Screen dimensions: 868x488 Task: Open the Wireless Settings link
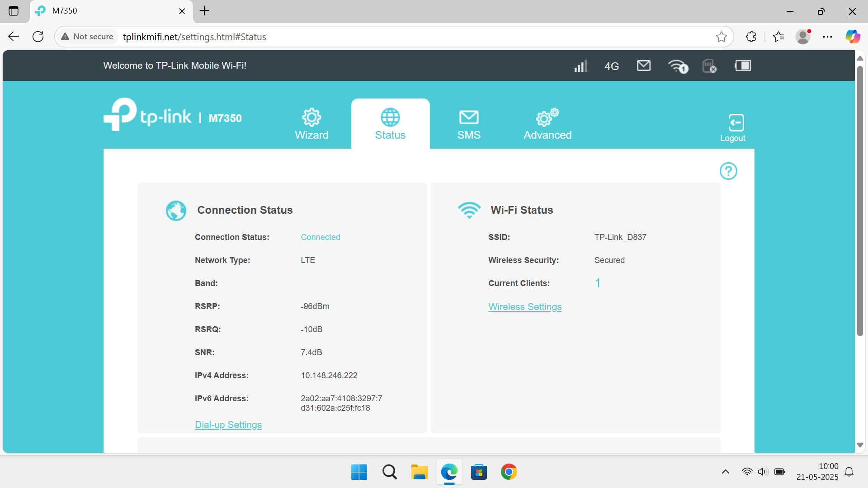(525, 307)
